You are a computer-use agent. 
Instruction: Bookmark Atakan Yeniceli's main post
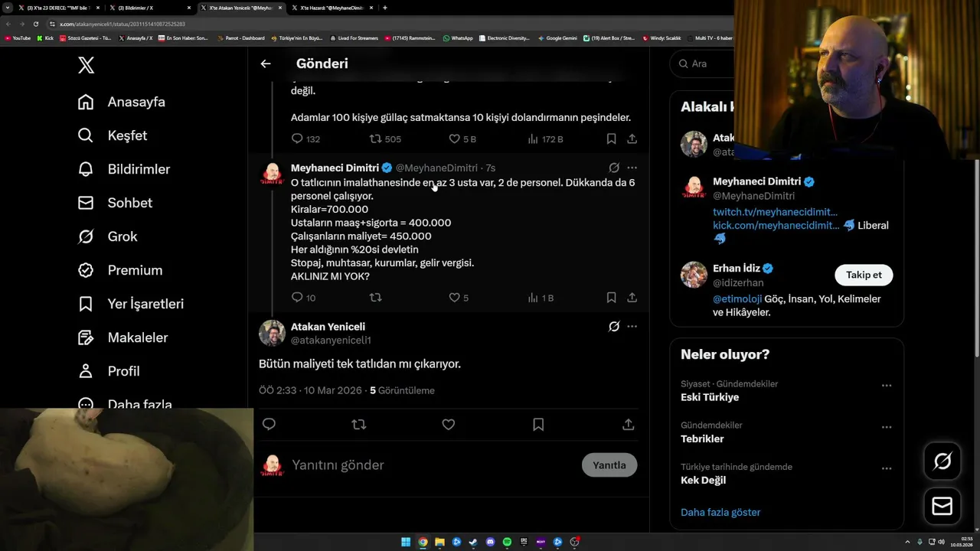point(538,424)
